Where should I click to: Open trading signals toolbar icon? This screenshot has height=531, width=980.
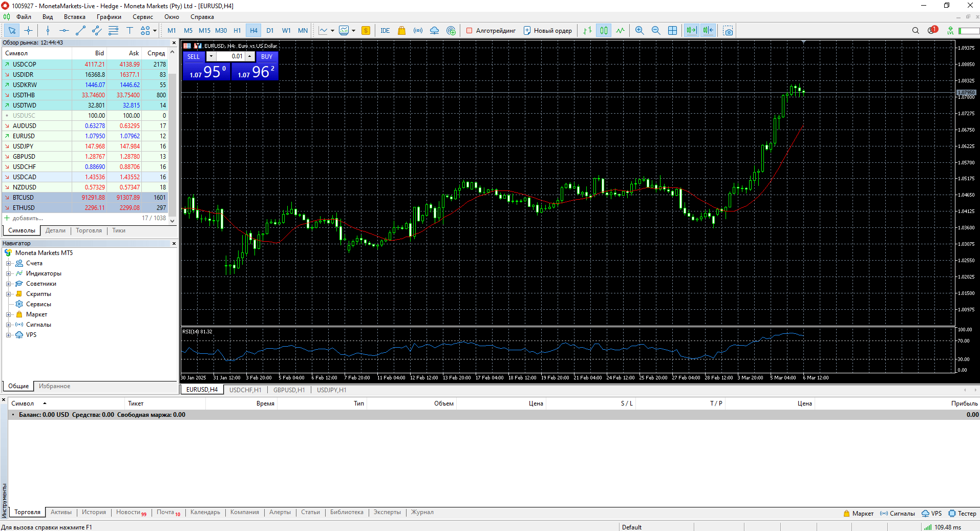point(418,31)
